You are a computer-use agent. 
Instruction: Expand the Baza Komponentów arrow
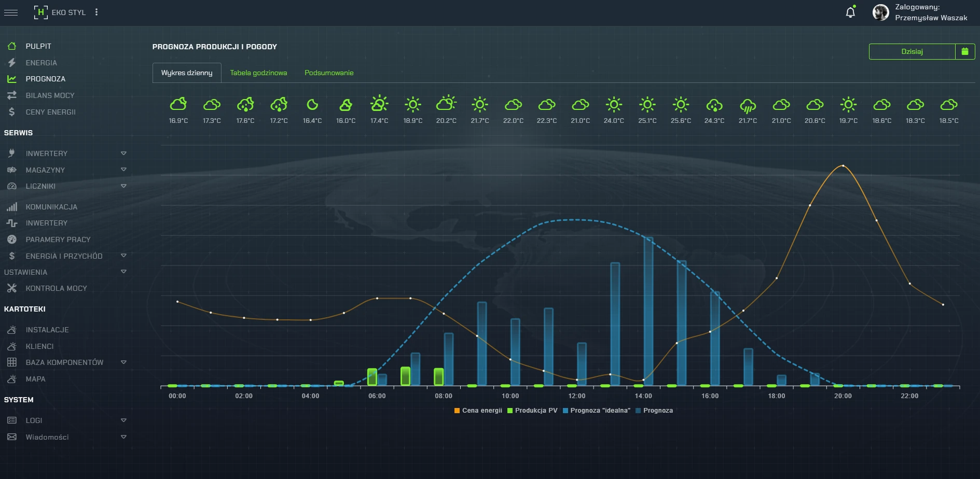point(123,362)
